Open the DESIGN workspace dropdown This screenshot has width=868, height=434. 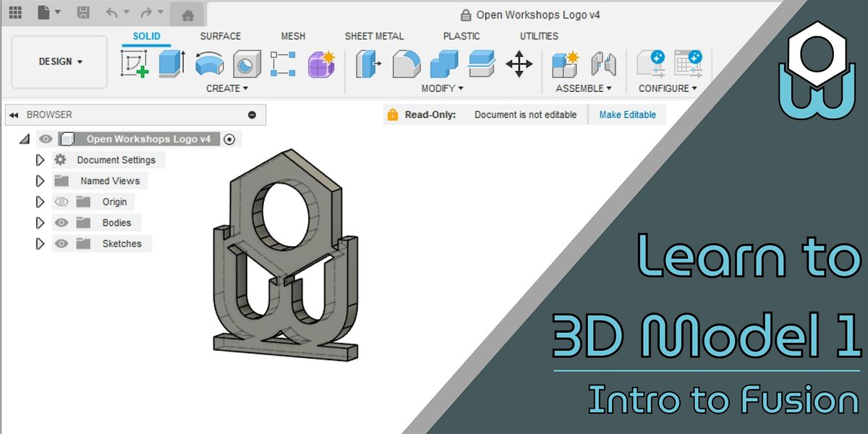point(60,62)
